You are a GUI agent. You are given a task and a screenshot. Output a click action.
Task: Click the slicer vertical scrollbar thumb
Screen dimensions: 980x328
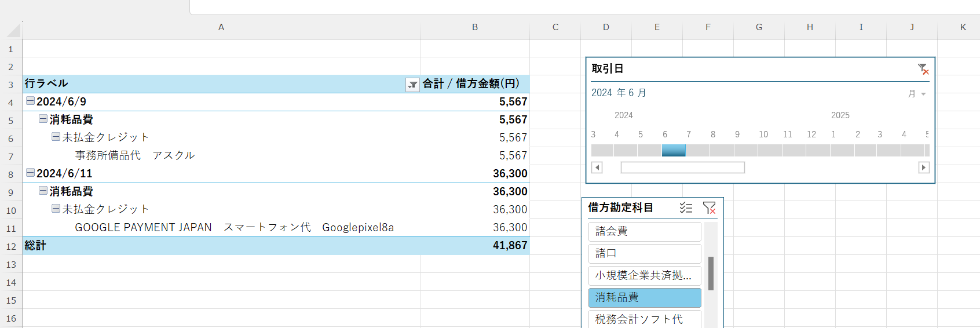[711, 273]
